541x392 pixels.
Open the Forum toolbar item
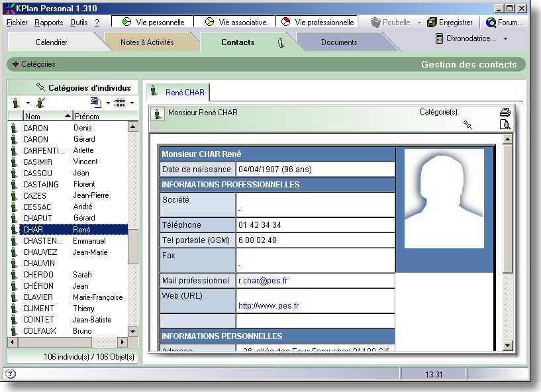coord(504,23)
